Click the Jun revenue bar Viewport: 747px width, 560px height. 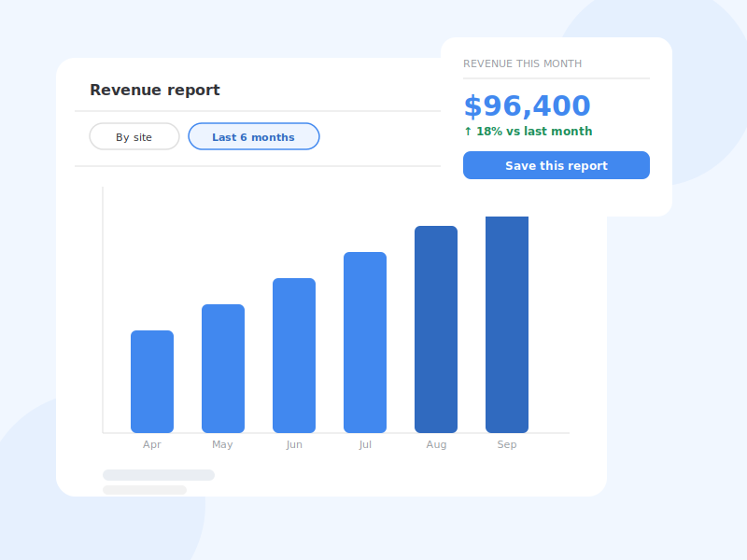pos(294,356)
